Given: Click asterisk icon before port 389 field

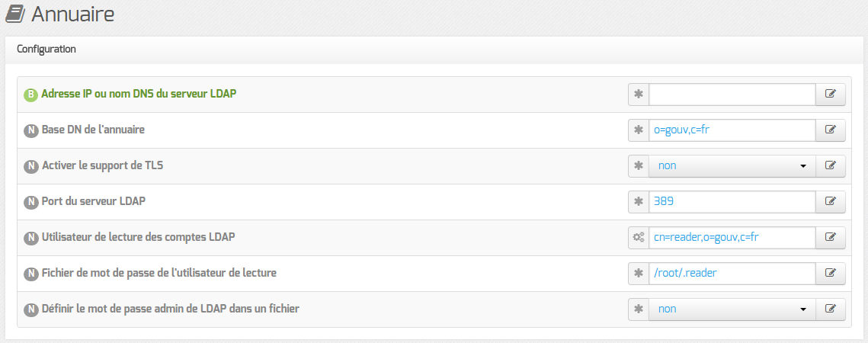Looking at the screenshot, I should click(x=639, y=202).
